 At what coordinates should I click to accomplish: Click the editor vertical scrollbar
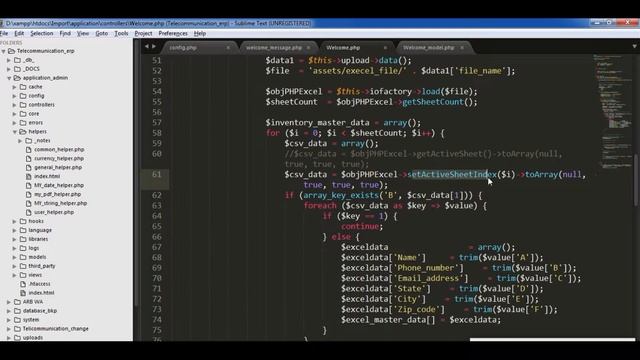[x=637, y=180]
